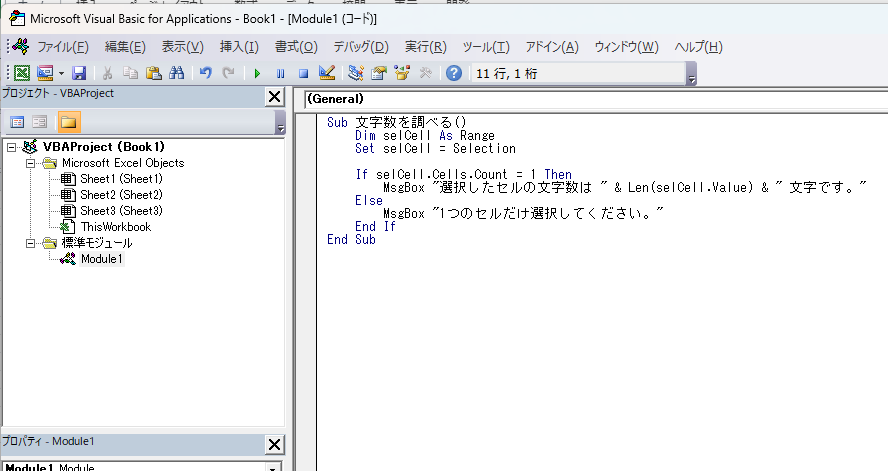This screenshot has width=888, height=471.
Task: Click the Toolbox hammer-wrench icon
Action: click(x=425, y=73)
